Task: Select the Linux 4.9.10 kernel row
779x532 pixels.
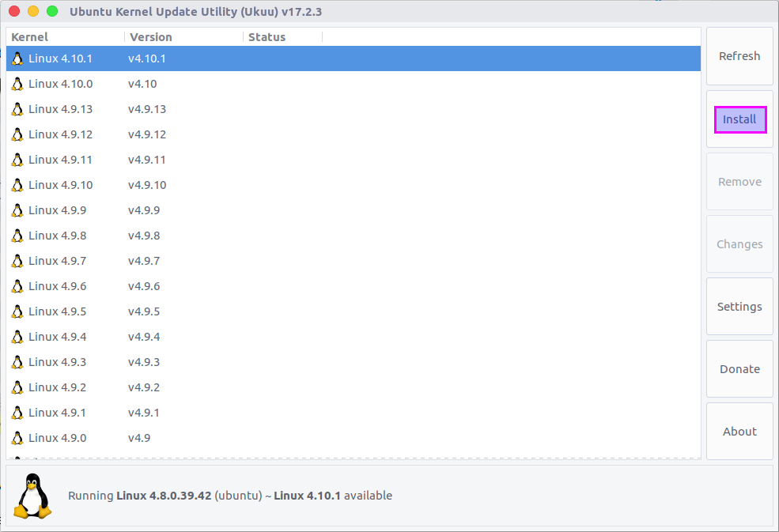Action: click(354, 185)
